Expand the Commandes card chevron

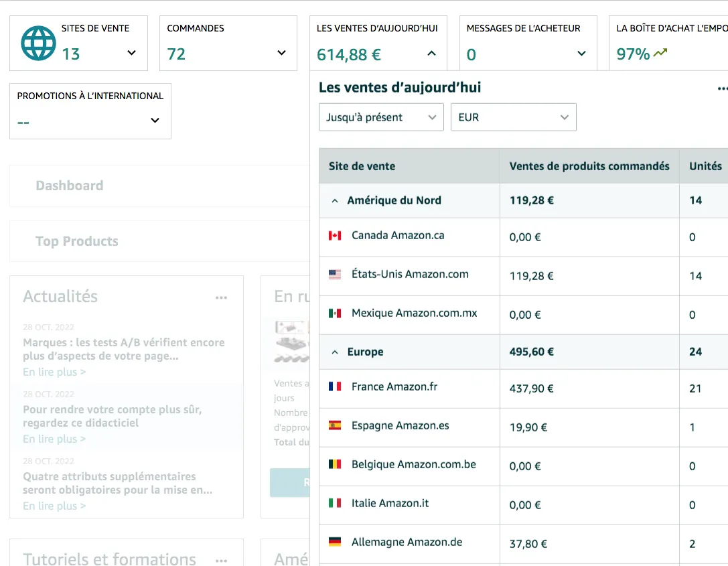coord(281,53)
